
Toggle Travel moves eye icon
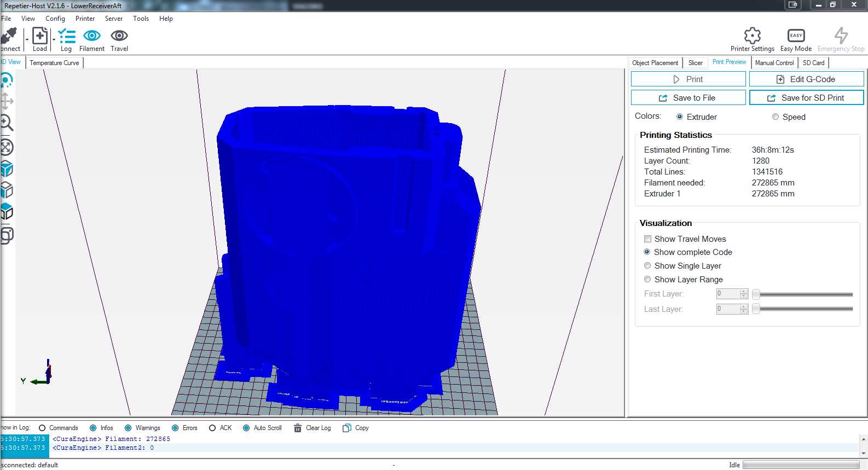[119, 36]
